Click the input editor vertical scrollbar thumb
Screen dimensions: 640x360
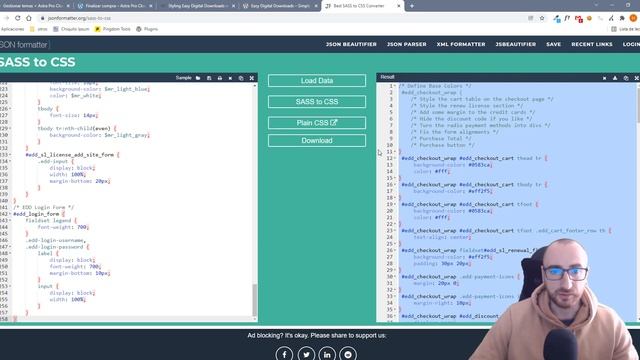255,300
